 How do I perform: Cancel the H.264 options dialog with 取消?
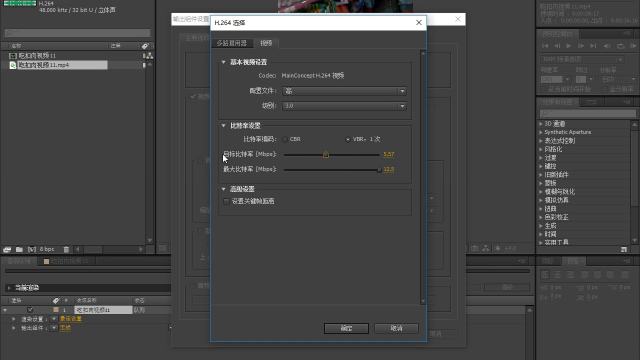coord(396,329)
